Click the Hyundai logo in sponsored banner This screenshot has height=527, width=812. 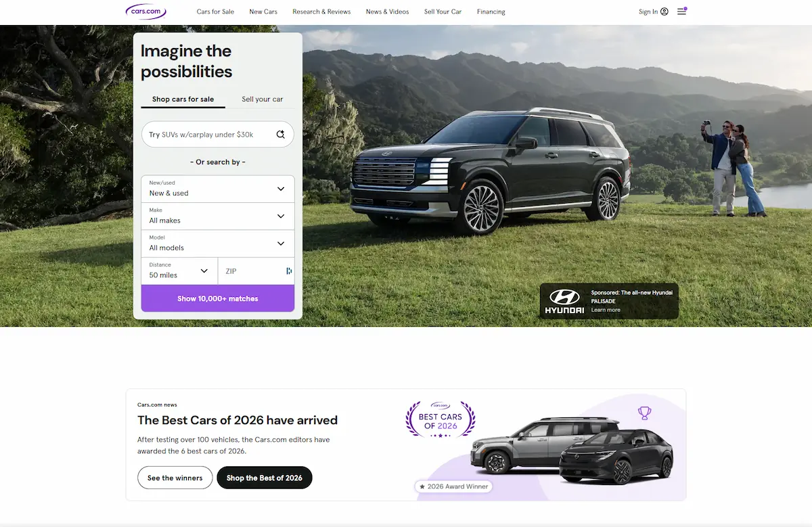click(564, 301)
